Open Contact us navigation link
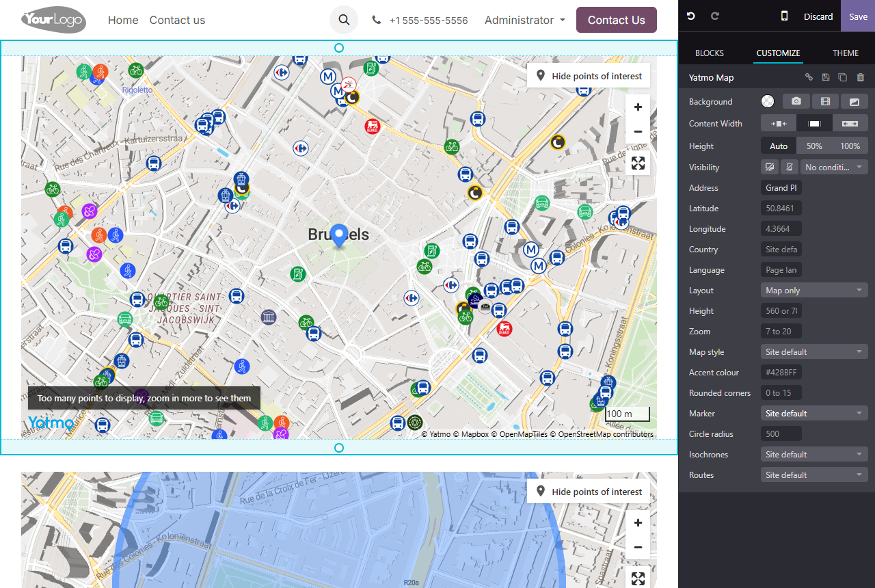Viewport: 875px width, 588px height. pyautogui.click(x=177, y=20)
